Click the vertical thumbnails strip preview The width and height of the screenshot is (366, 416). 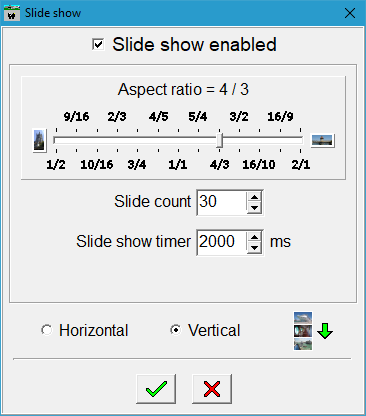[x=303, y=331]
